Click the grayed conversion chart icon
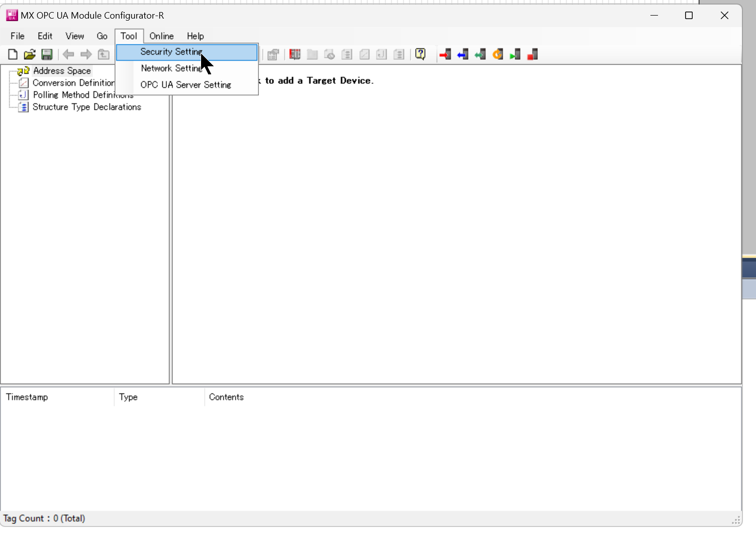Viewport: 756px width, 537px height. pos(364,54)
